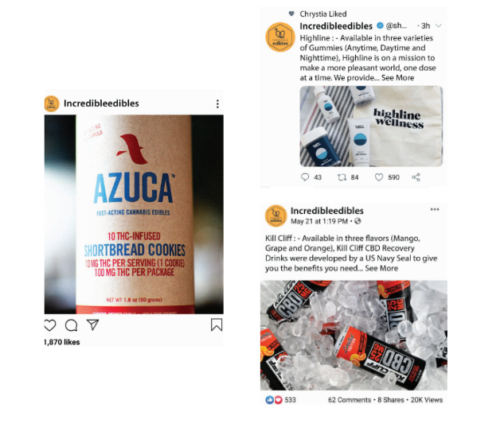The height and width of the screenshot is (447, 504).
Task: View the Kill Cliff CBD cans photo
Action: [354, 336]
